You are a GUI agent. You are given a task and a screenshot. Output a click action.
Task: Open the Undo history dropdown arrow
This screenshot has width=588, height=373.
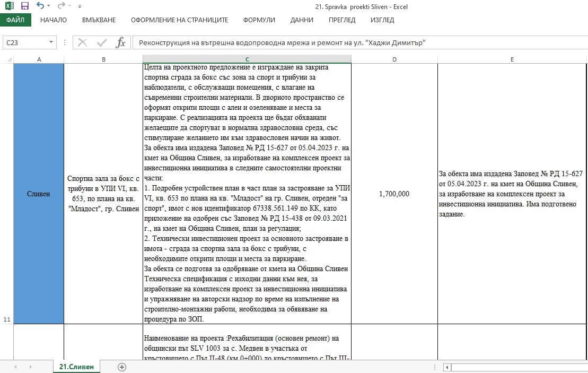pyautogui.click(x=49, y=6)
